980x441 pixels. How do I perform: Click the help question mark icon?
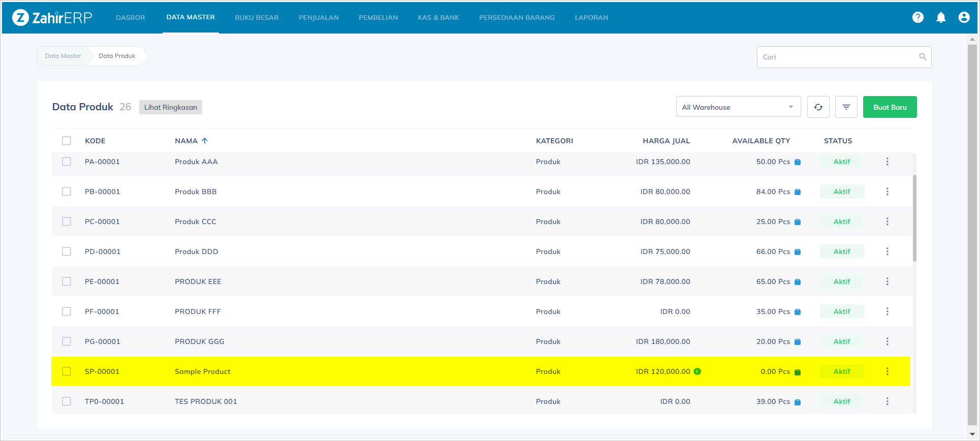pyautogui.click(x=918, y=17)
